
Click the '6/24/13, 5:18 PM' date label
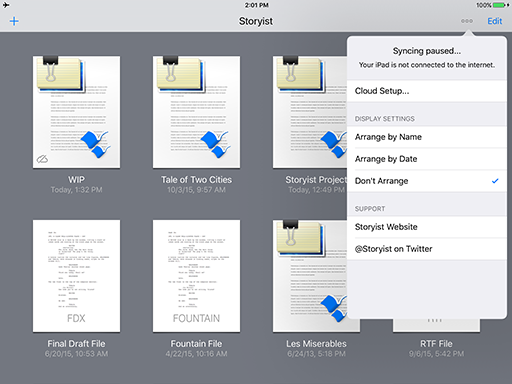click(x=316, y=354)
